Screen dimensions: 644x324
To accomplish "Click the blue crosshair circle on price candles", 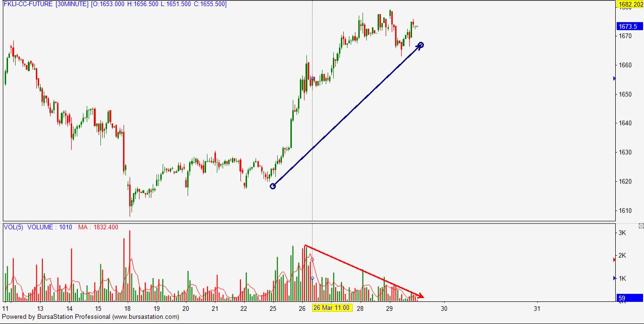I will click(312, 78).
